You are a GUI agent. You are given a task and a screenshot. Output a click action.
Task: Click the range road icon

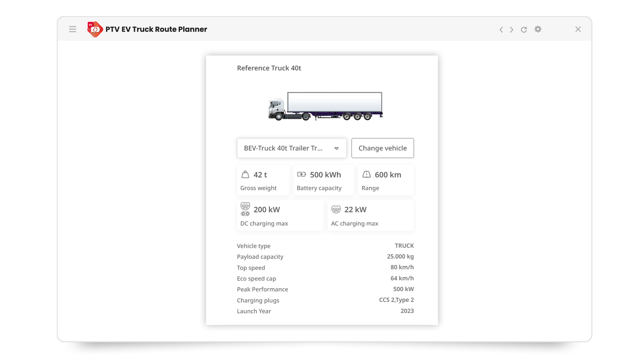pos(366,175)
